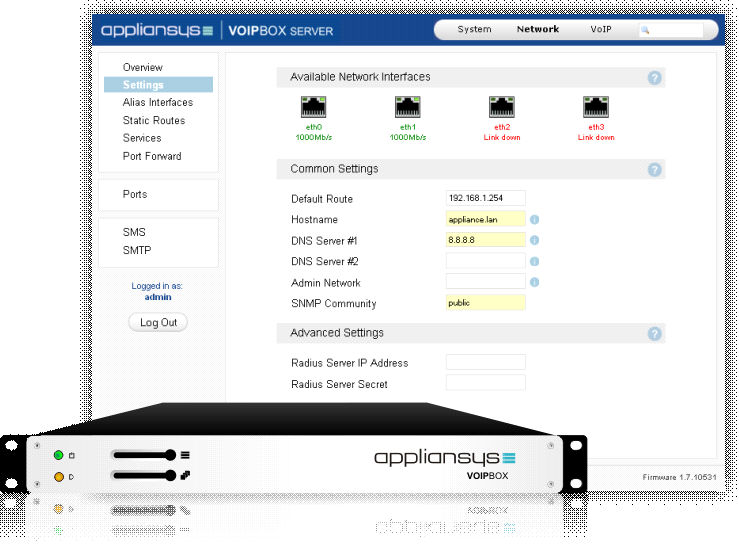The image size is (739, 551).
Task: Click the Firmware 1.7.10531 version text
Action: pos(679,477)
